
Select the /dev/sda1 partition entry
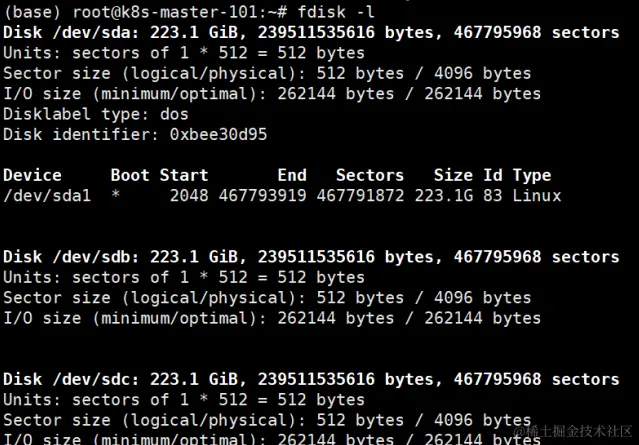click(47, 196)
